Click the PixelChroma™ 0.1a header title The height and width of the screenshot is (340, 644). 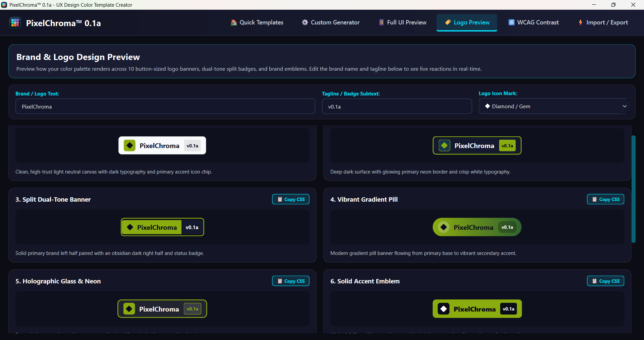[63, 23]
